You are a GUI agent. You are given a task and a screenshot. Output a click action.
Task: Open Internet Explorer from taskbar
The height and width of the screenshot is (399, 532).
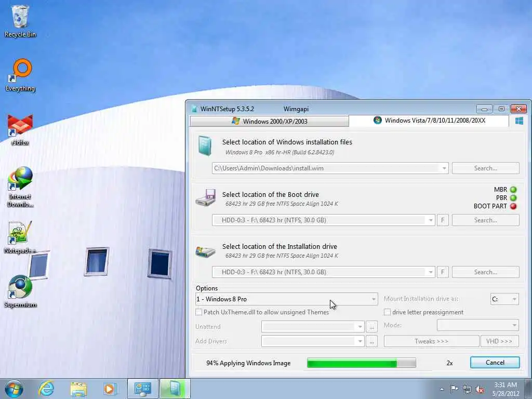(46, 389)
